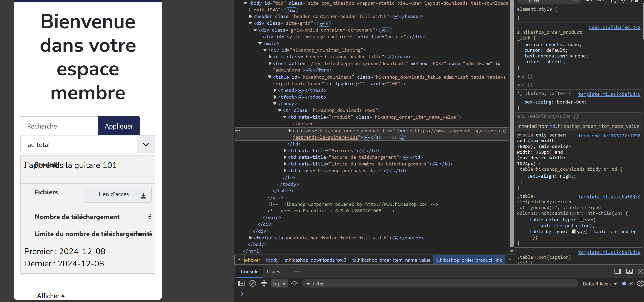Create a live expression with the eye icon
The width and height of the screenshot is (644, 302).
click(x=294, y=284)
